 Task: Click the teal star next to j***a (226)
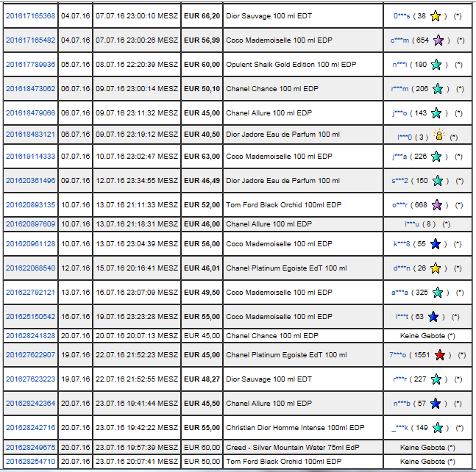[436, 156]
